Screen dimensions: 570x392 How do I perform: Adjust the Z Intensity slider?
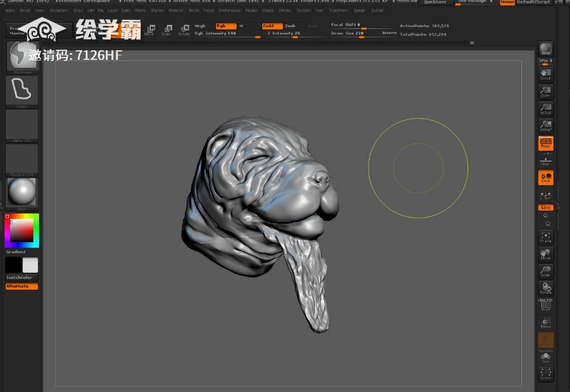click(295, 34)
